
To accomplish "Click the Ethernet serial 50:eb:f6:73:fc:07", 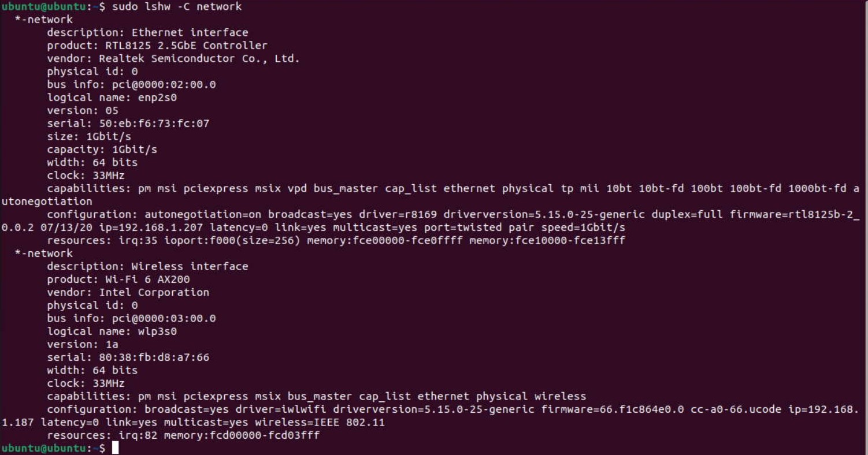I will coord(154,123).
